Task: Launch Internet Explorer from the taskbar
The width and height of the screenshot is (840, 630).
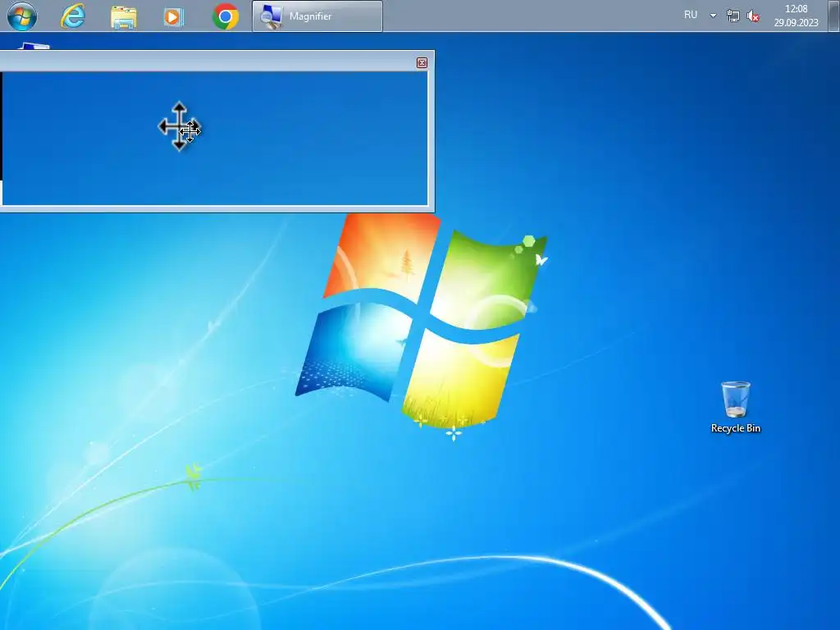Action: pyautogui.click(x=73, y=16)
